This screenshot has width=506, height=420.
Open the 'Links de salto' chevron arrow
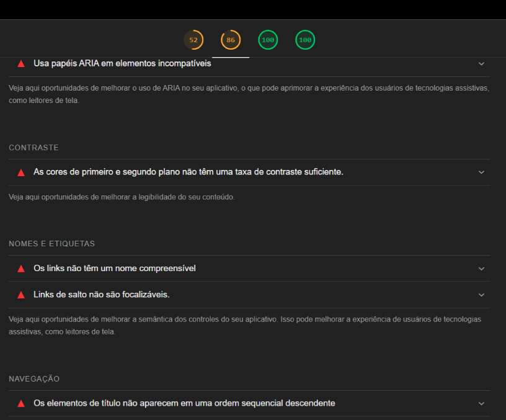coord(481,295)
